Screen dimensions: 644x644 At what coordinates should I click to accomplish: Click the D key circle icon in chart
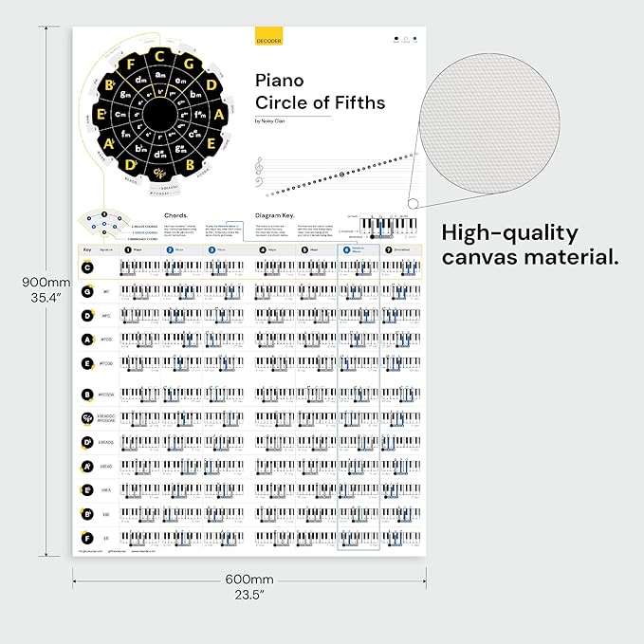(87, 314)
